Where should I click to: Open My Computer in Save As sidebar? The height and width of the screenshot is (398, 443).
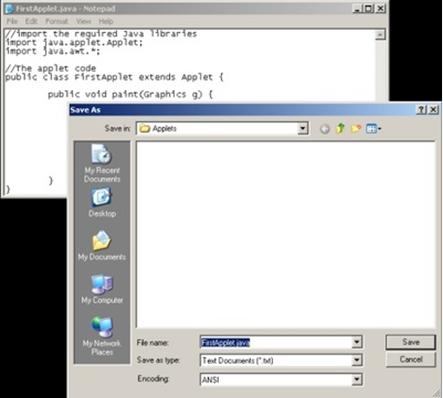(102, 289)
